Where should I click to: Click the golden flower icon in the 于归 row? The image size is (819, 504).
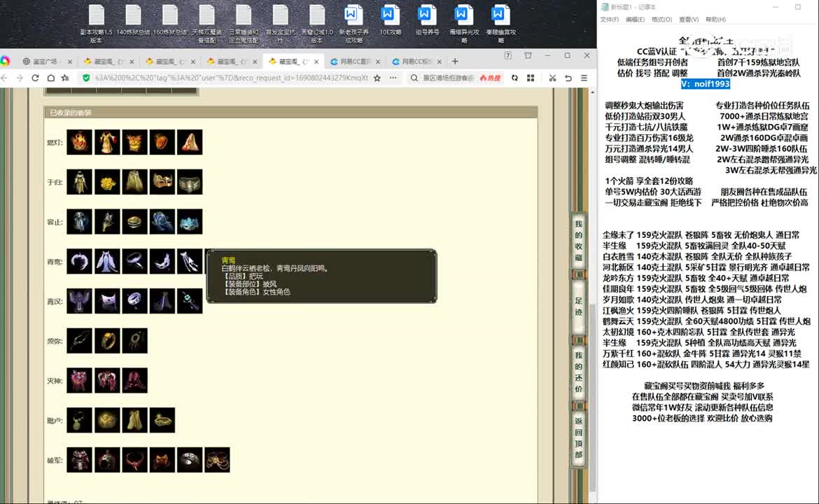[x=107, y=182]
